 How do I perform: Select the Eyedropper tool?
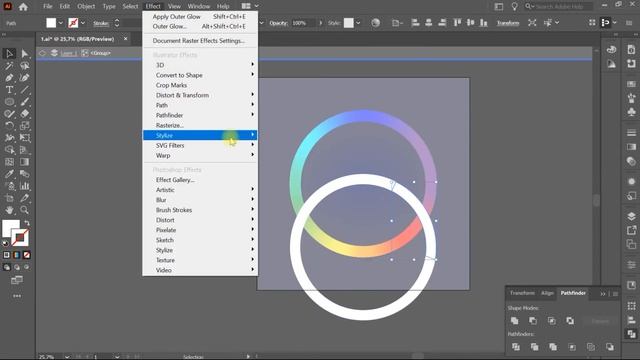9,174
